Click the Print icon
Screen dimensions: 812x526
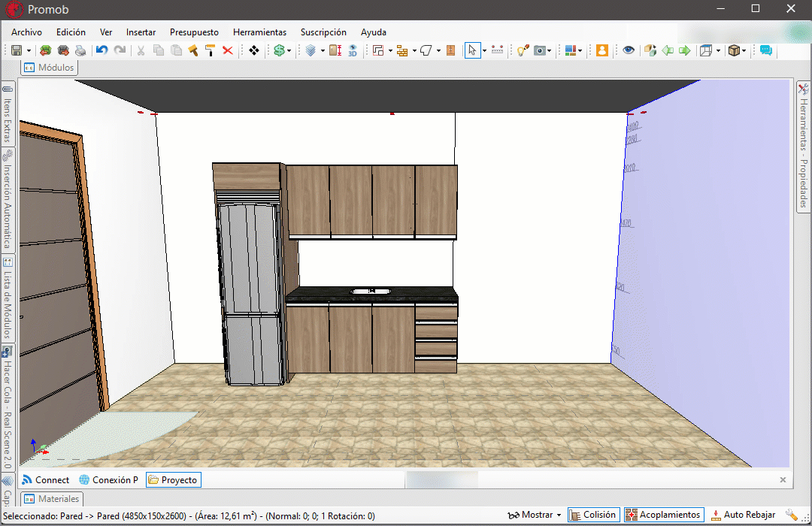tap(80, 50)
